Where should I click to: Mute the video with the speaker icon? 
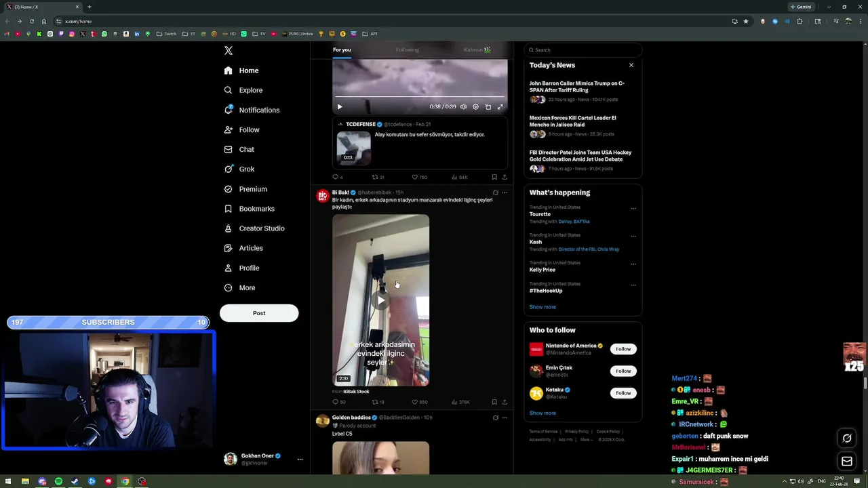pos(463,106)
